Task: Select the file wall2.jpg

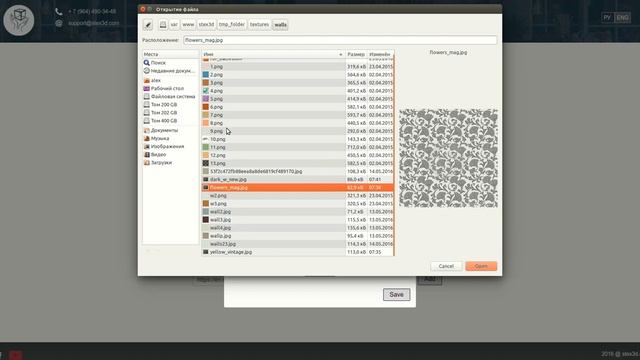Action: (x=297, y=212)
